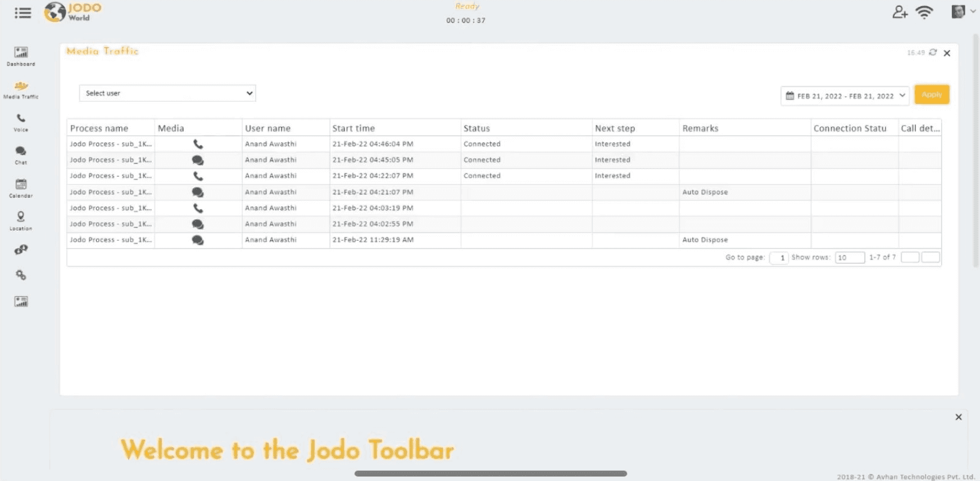Image resolution: width=980 pixels, height=481 pixels.
Task: Click the Go to page input field
Action: (779, 257)
